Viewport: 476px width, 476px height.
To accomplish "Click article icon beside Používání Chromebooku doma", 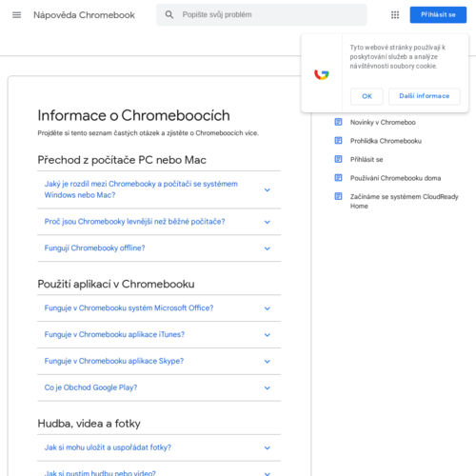I will [338, 178].
